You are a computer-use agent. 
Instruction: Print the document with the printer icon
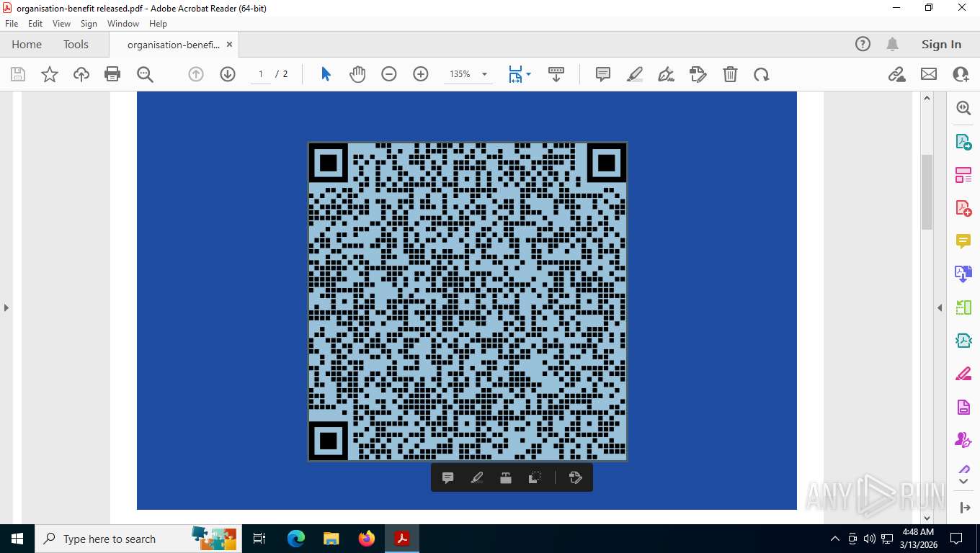(x=112, y=74)
